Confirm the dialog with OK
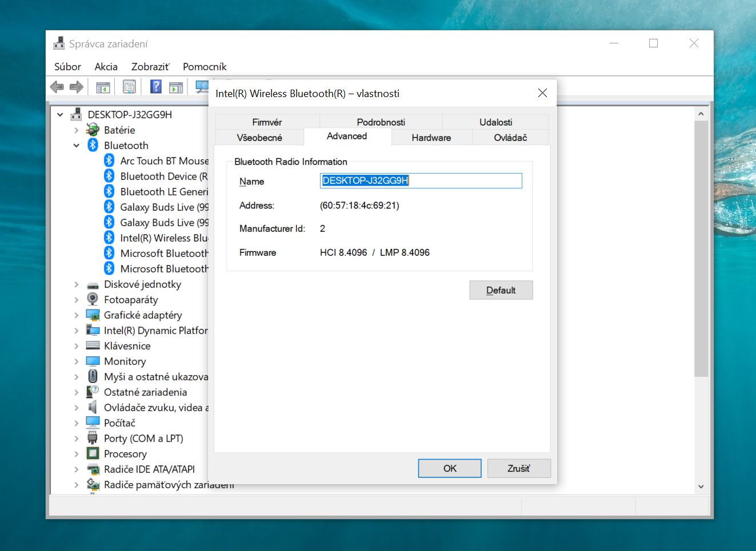This screenshot has width=756, height=551. 450,468
